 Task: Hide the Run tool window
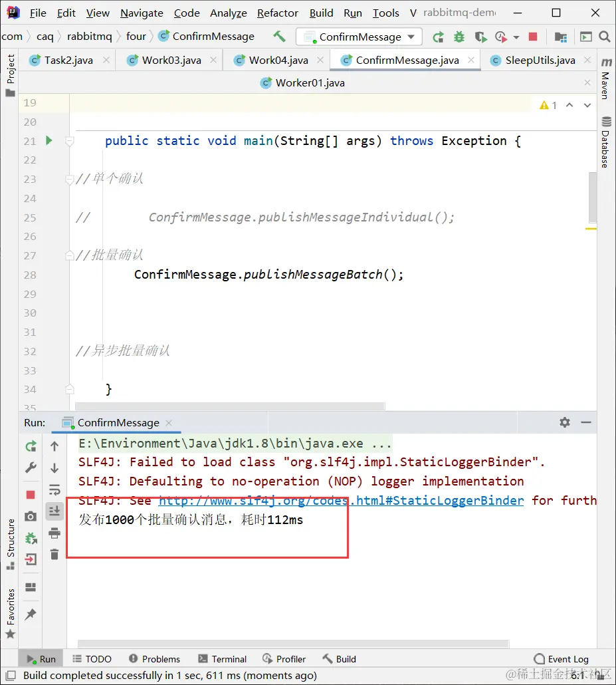586,422
